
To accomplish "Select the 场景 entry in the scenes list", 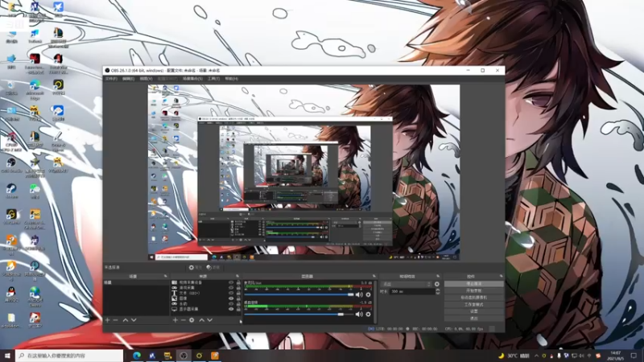I will coord(136,282).
